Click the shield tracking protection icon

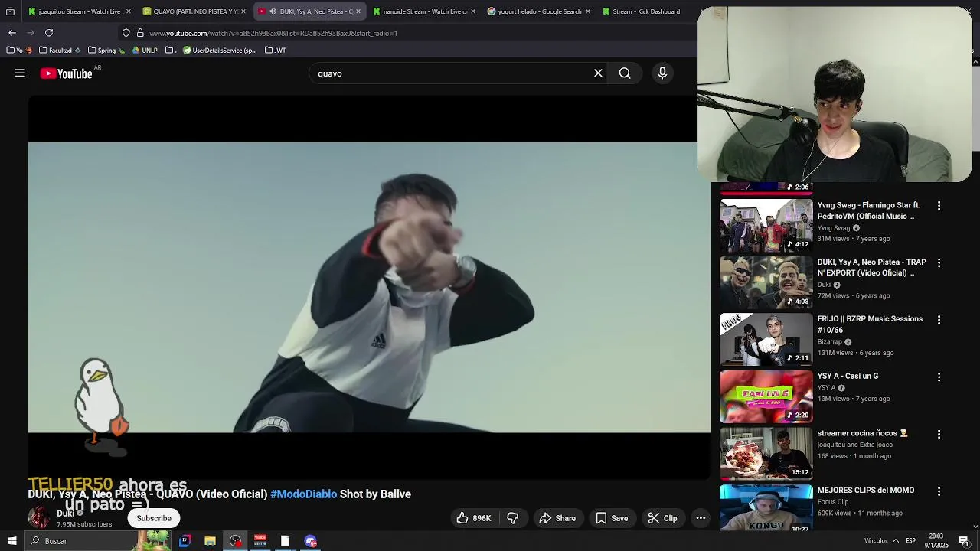tap(126, 33)
